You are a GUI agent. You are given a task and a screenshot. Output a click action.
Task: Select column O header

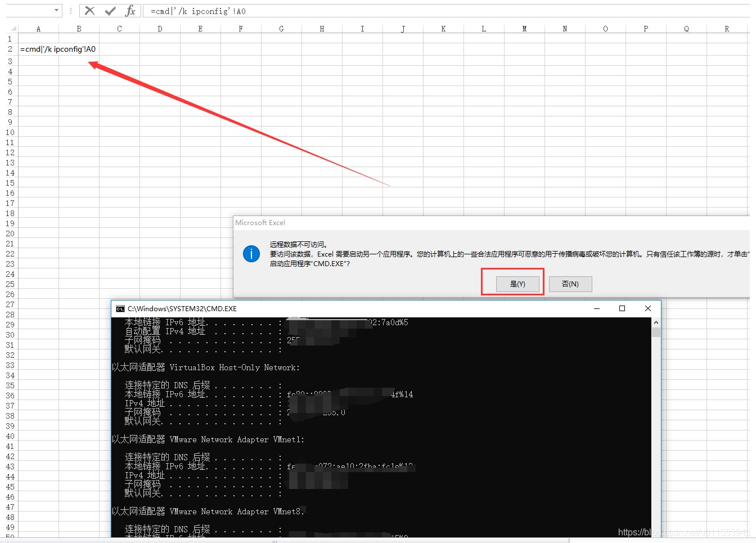[x=605, y=29]
